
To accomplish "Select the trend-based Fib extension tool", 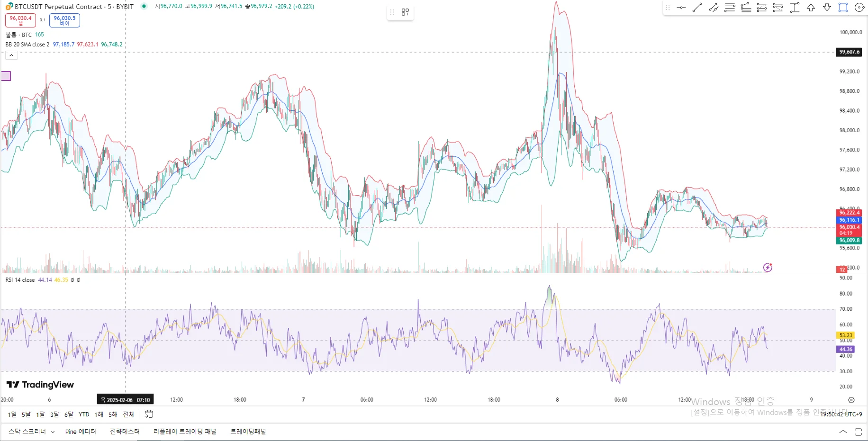I will 746,8.
